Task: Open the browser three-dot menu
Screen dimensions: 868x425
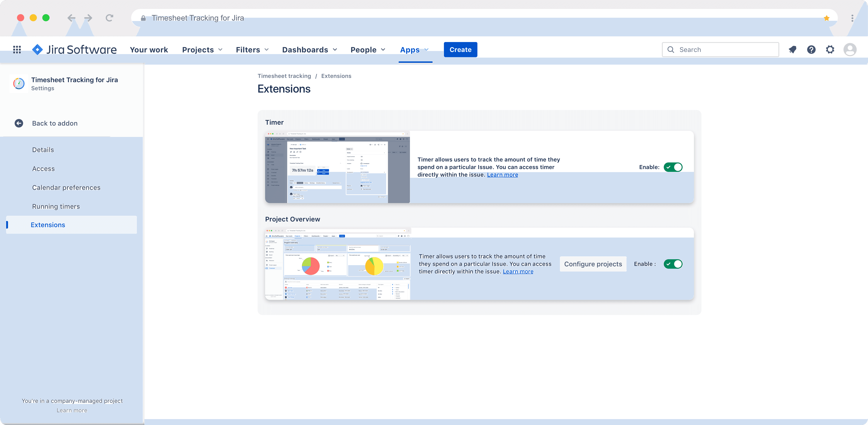Action: pyautogui.click(x=852, y=18)
